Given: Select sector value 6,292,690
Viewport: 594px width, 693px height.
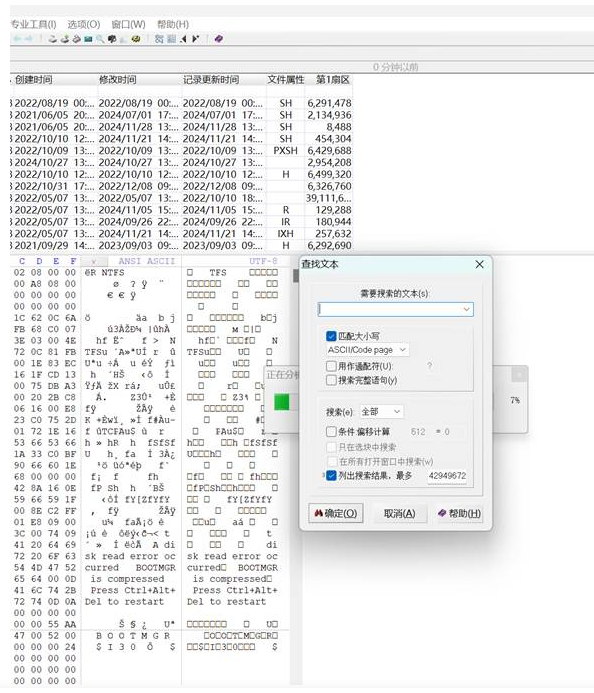Looking at the screenshot, I should click(x=329, y=245).
